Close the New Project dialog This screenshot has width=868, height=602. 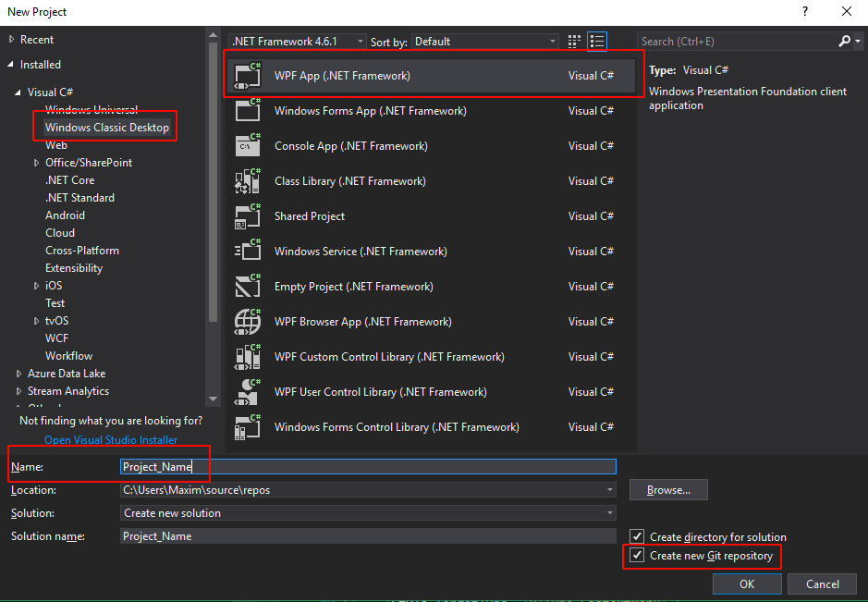coord(847,12)
